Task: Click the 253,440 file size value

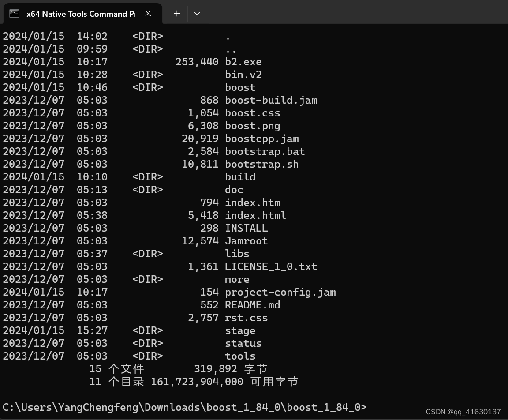Action: pos(197,62)
